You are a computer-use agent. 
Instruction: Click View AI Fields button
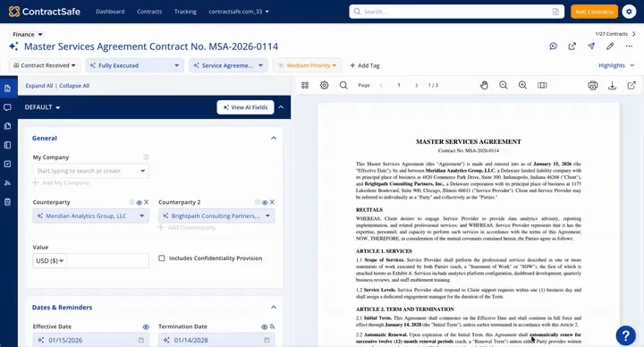(246, 107)
